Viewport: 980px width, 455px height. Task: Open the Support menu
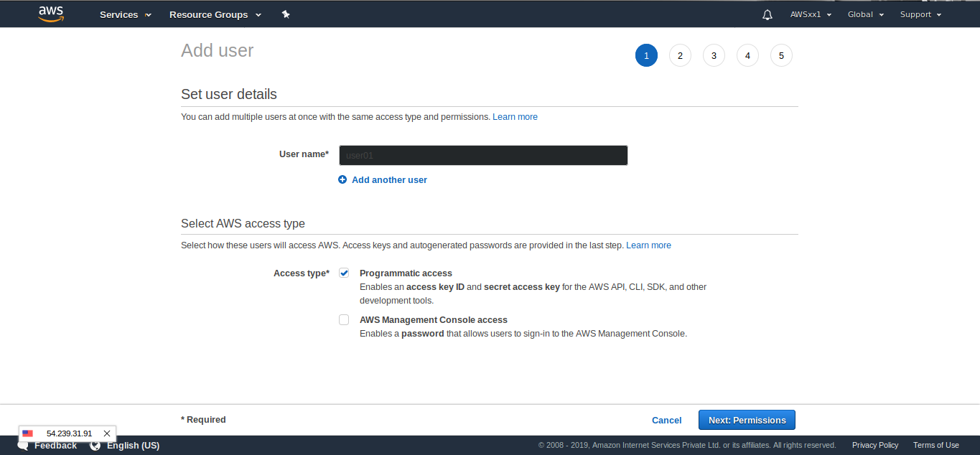920,14
